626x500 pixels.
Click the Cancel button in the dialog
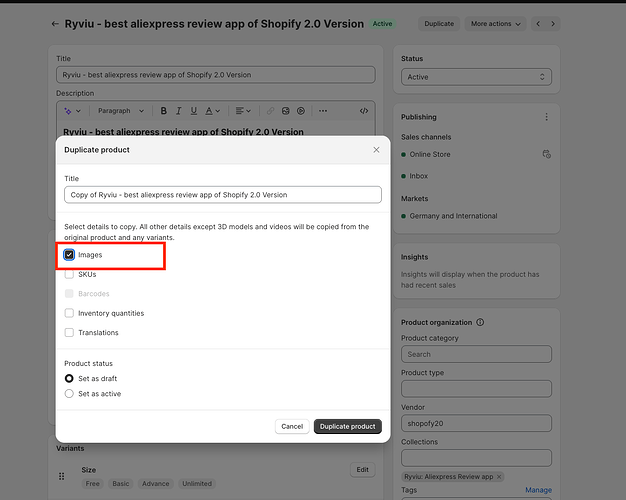291,426
